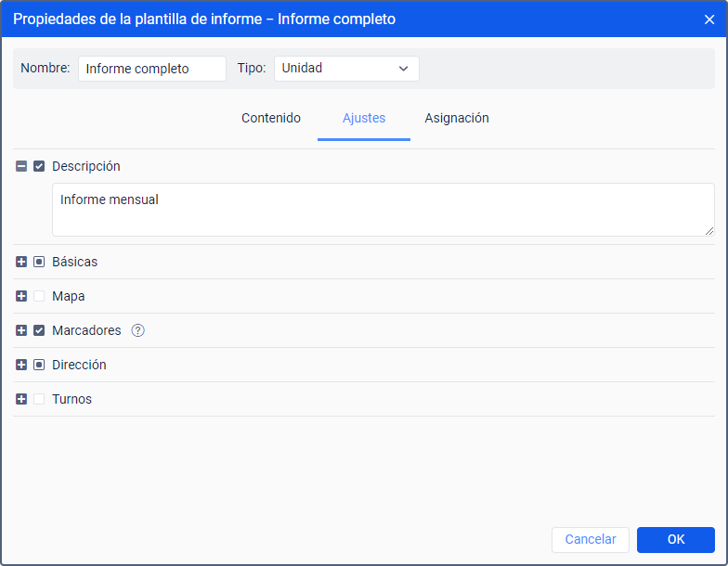This screenshot has height=566, width=728.
Task: Click the Cancelar button
Action: click(591, 540)
